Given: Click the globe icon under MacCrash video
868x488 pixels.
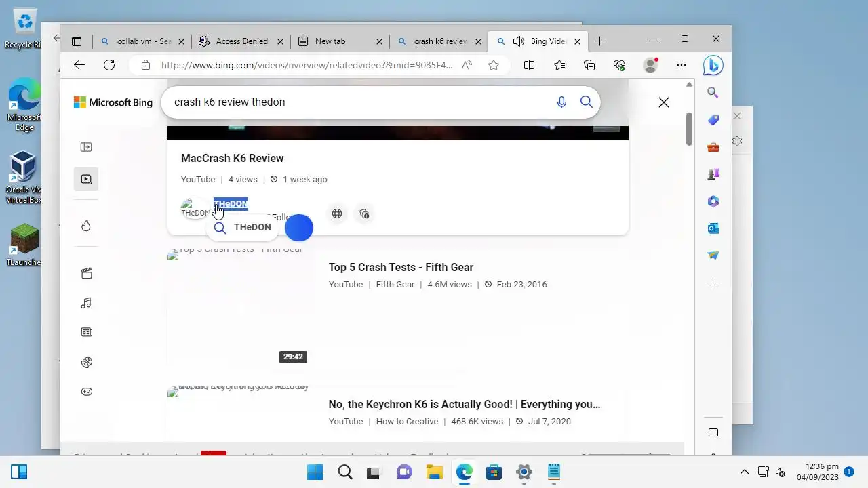Looking at the screenshot, I should [337, 213].
